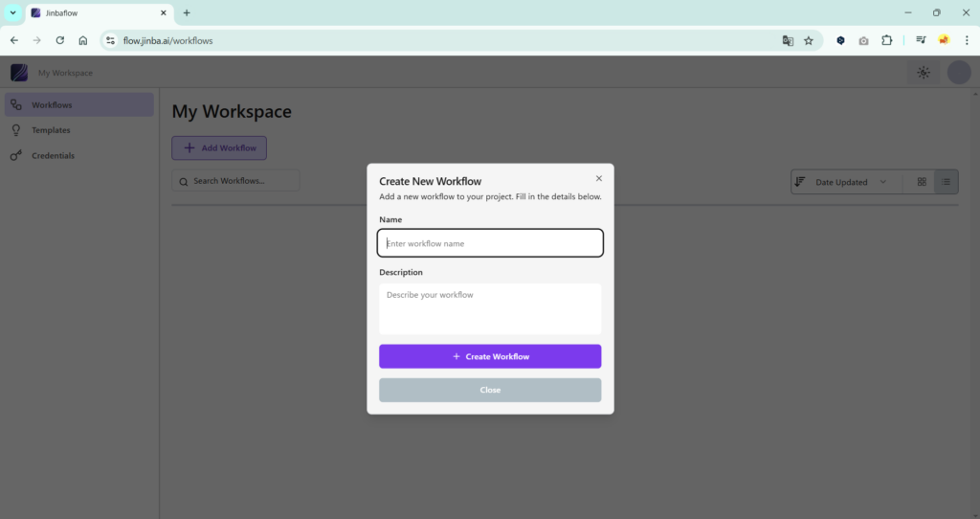The height and width of the screenshot is (519, 980).
Task: Open the user avatar menu
Action: coord(959,73)
